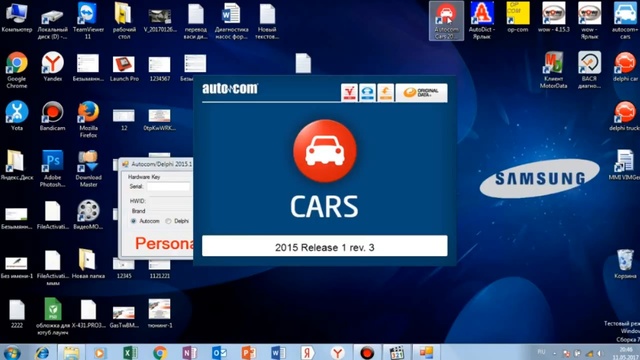Viewport: 640px width, 360px height.
Task: Select the 12345 desktop file
Action: click(x=124, y=269)
